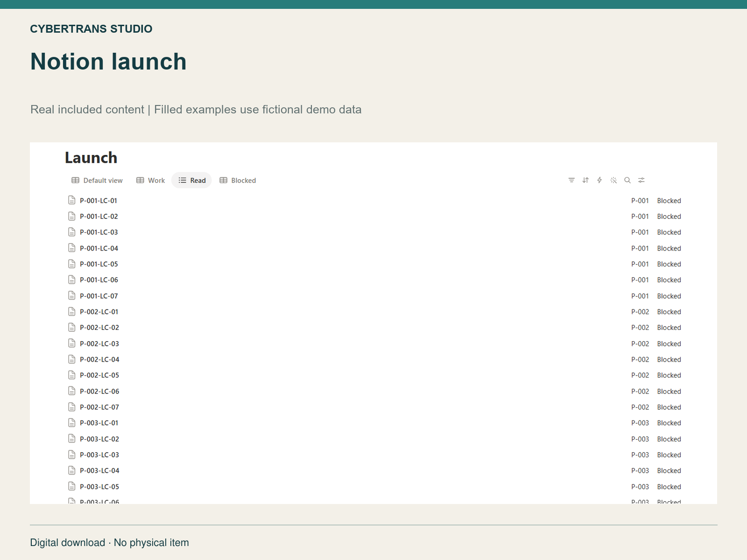This screenshot has height=560, width=747.
Task: Open page P-003-LC-03
Action: (x=99, y=455)
